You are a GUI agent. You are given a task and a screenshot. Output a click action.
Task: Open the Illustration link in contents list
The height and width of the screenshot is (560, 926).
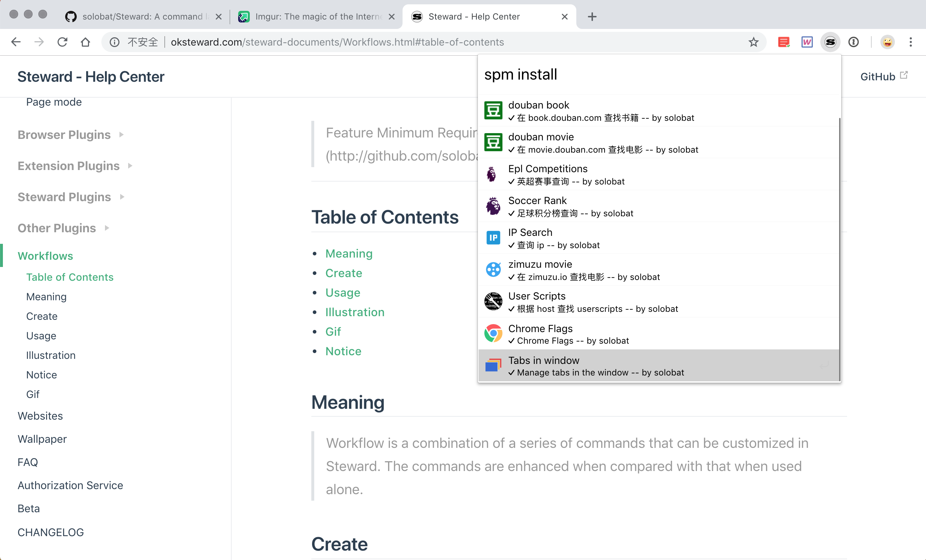pos(354,312)
